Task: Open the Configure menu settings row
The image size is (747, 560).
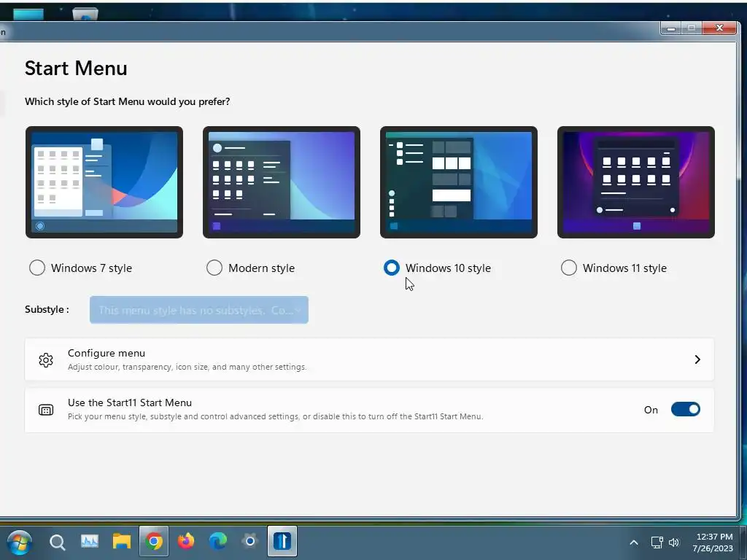Action: pos(369,359)
